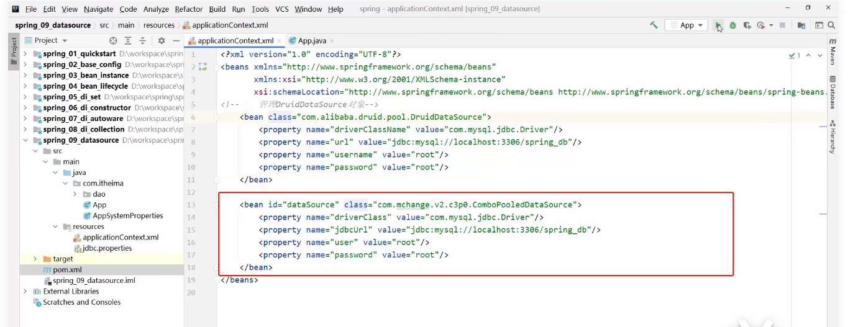Open the Refactor menu
Viewport: 868px width, 327px height.
point(189,9)
